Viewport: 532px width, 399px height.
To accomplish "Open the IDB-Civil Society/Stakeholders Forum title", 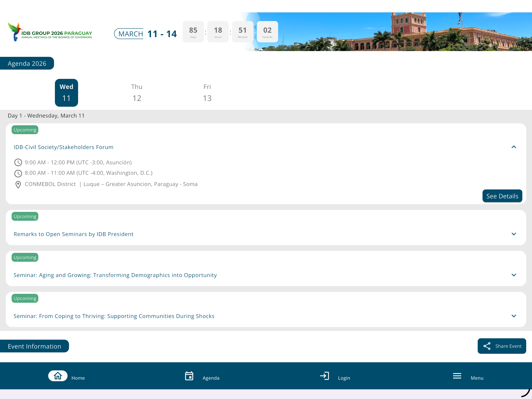I will [x=63, y=147].
